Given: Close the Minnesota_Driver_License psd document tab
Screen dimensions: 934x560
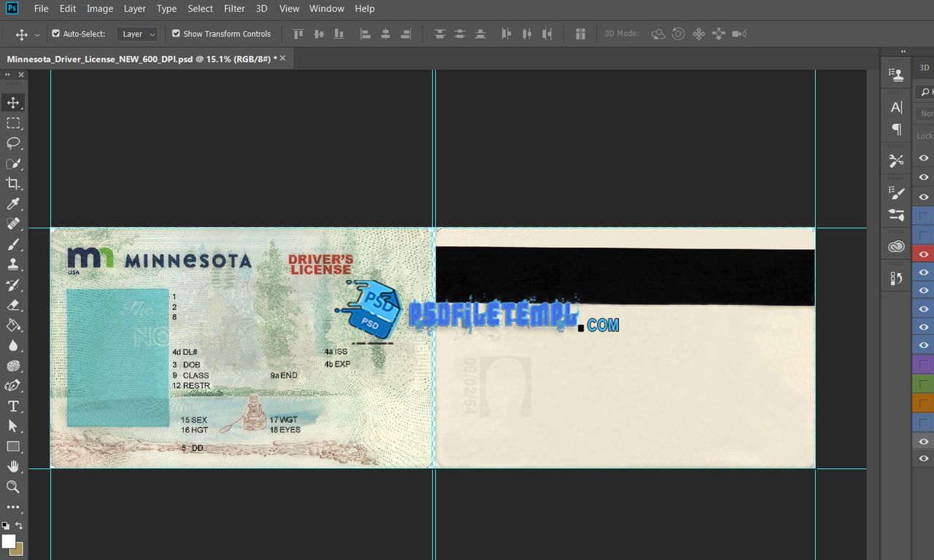Looking at the screenshot, I should [283, 58].
